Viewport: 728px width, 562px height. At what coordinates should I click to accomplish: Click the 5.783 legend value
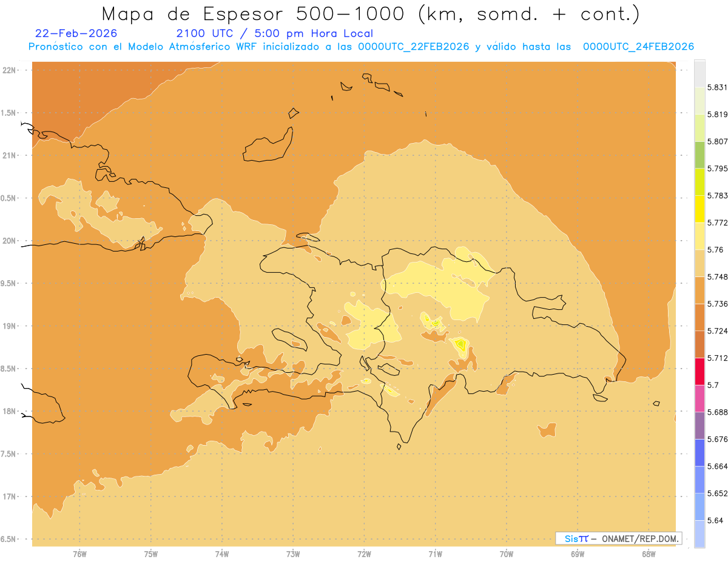pos(718,195)
